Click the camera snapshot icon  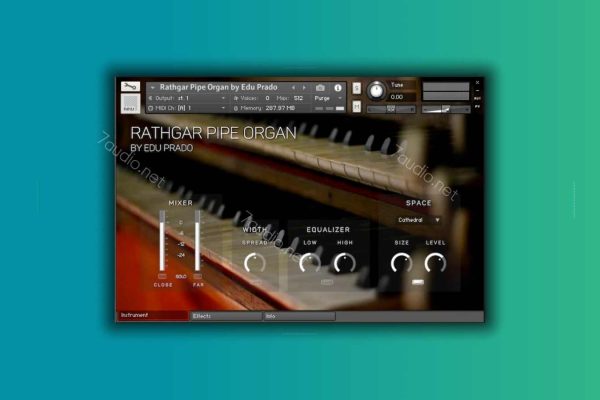(x=320, y=88)
